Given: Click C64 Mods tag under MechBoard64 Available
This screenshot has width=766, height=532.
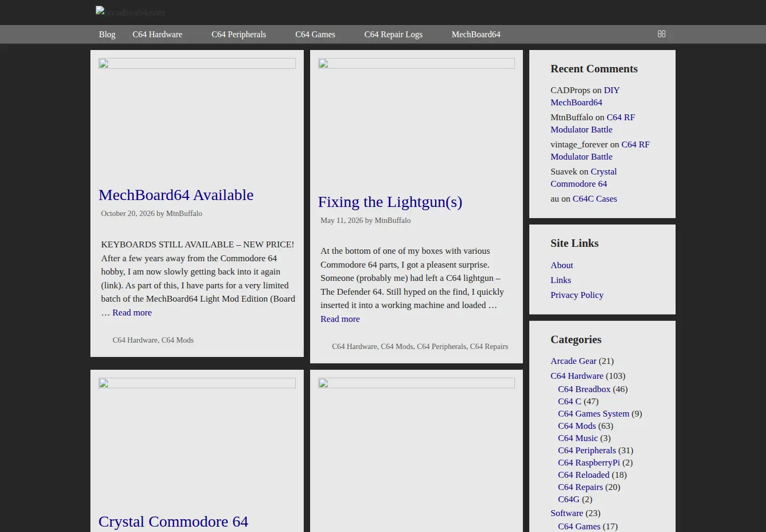Looking at the screenshot, I should 178,340.
